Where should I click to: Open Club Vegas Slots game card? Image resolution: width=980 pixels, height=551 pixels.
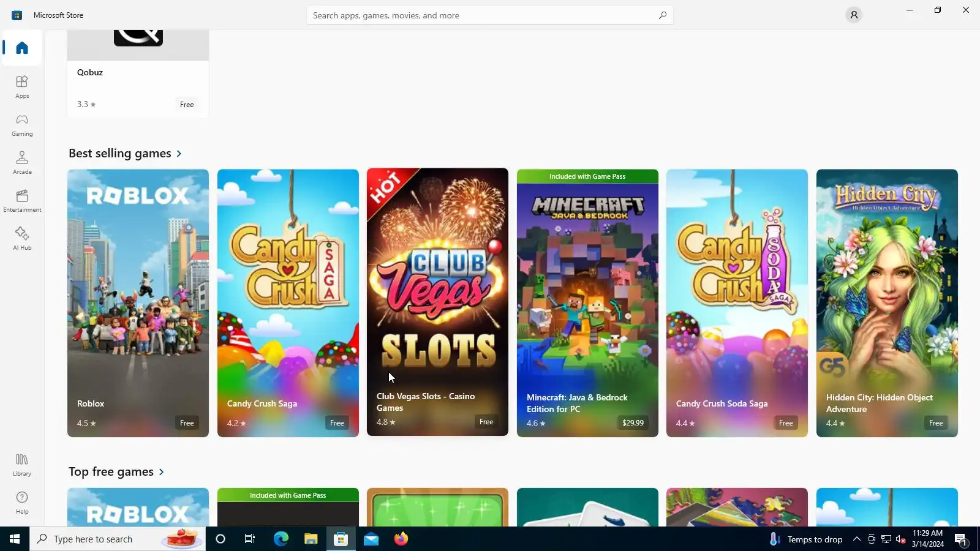tap(437, 302)
